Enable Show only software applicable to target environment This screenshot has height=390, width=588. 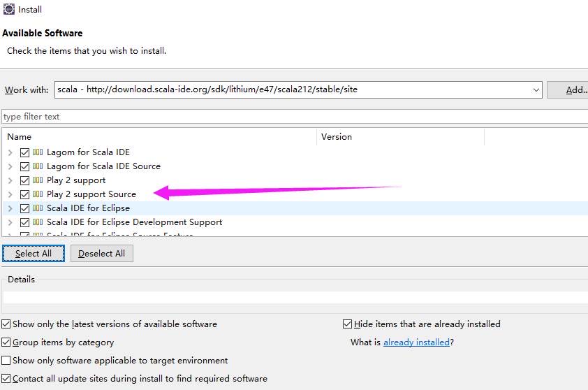click(6, 361)
